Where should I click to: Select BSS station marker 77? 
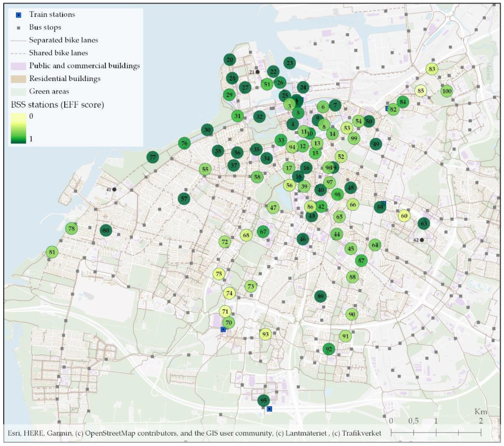point(153,157)
